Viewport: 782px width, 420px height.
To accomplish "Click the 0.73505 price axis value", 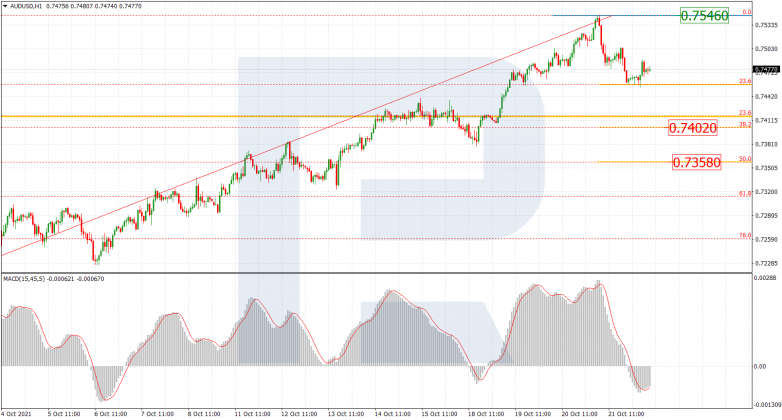I will [767, 168].
